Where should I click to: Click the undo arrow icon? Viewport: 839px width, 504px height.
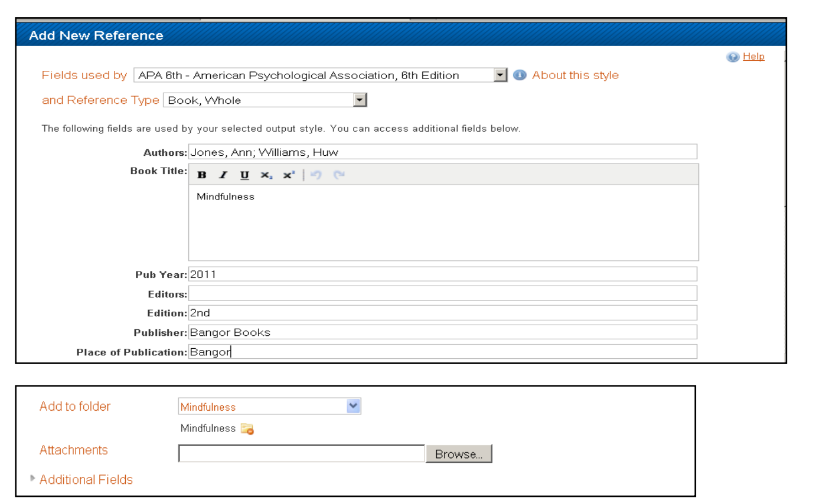(x=316, y=175)
